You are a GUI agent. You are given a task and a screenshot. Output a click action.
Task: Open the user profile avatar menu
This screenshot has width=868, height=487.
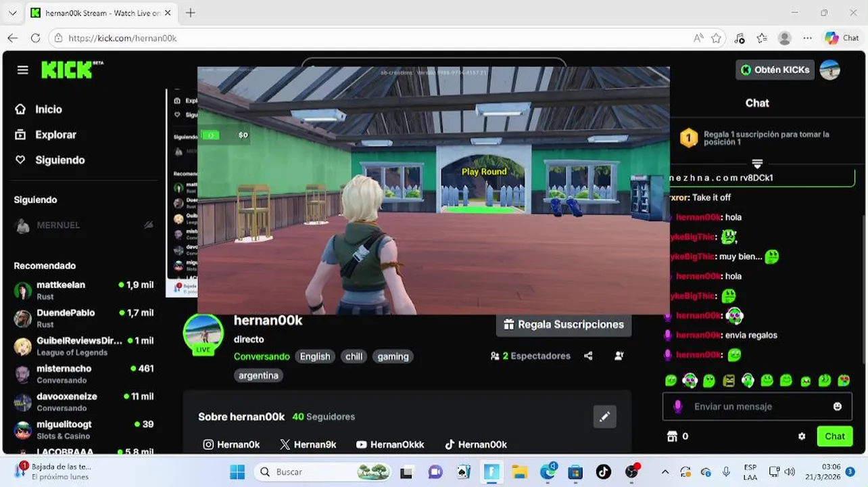tap(829, 70)
